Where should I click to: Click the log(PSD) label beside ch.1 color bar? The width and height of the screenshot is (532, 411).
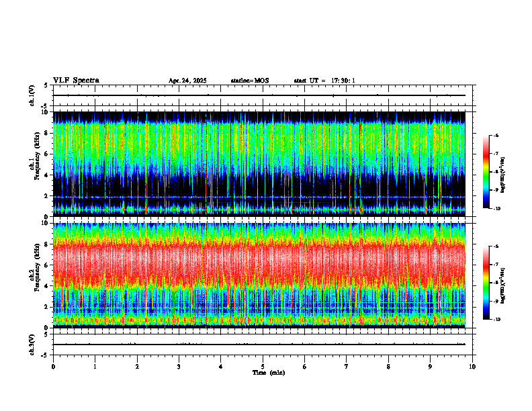(x=503, y=175)
